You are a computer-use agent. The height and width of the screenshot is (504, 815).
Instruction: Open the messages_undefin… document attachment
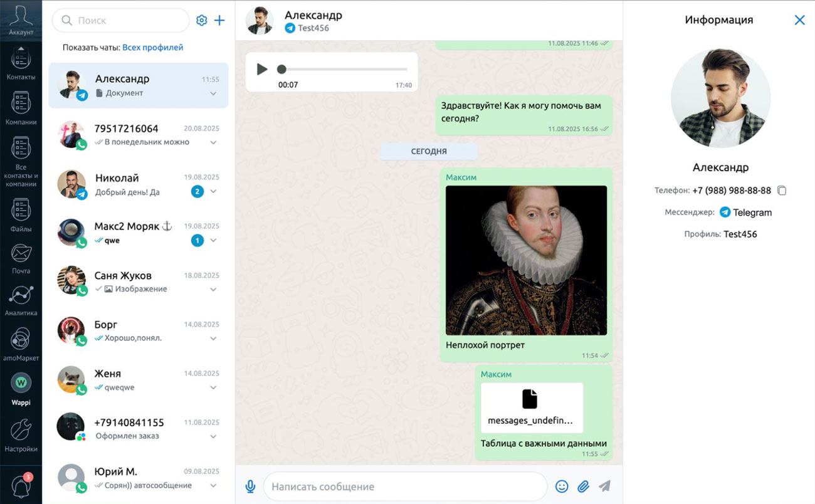(532, 407)
